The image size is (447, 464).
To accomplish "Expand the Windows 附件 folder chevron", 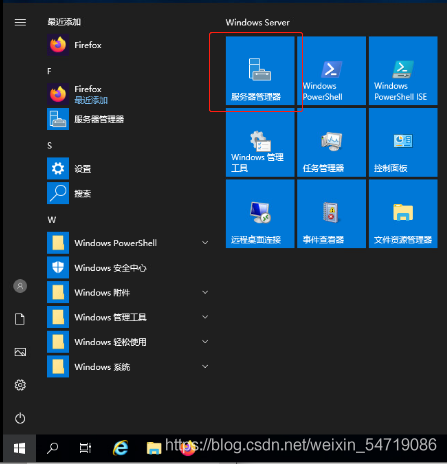I will click(205, 292).
